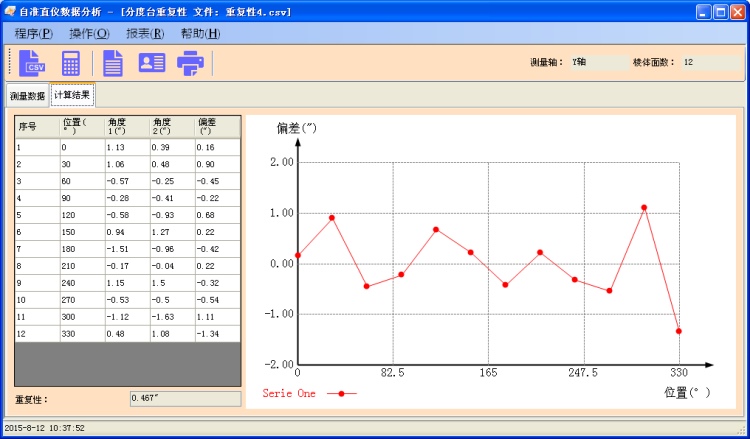
Task: Select the 计算结果 tab
Action: pyautogui.click(x=72, y=95)
